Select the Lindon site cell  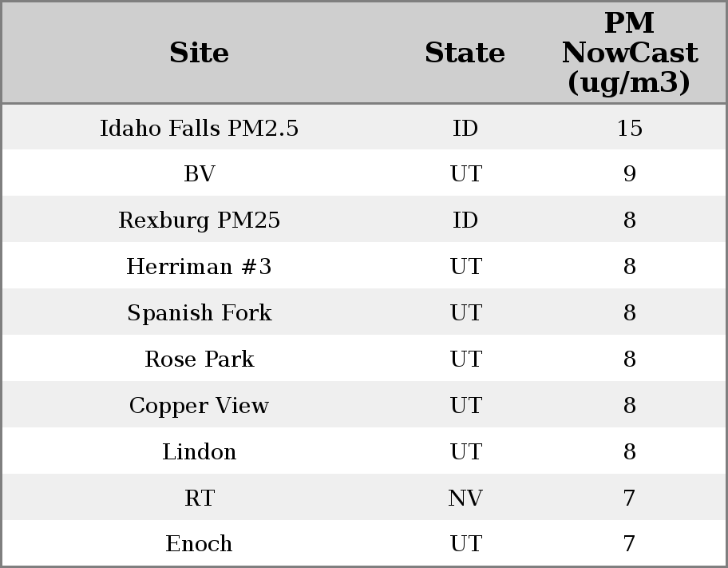pos(199,452)
